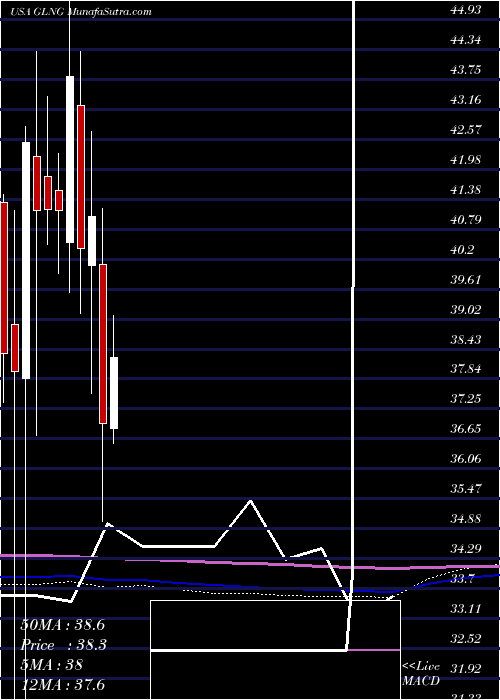Click the 'Price : 38.3' label
The width and height of the screenshot is (500, 700).
(63, 645)
